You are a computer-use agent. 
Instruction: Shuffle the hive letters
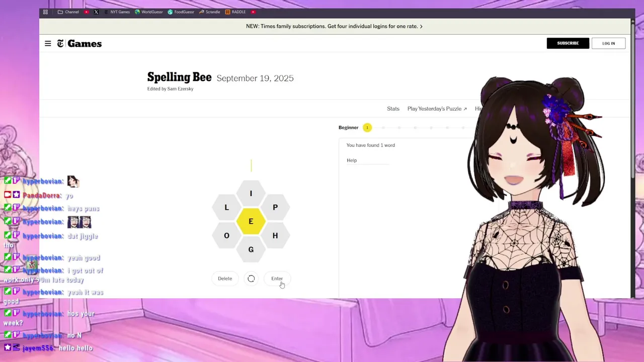[x=251, y=279]
